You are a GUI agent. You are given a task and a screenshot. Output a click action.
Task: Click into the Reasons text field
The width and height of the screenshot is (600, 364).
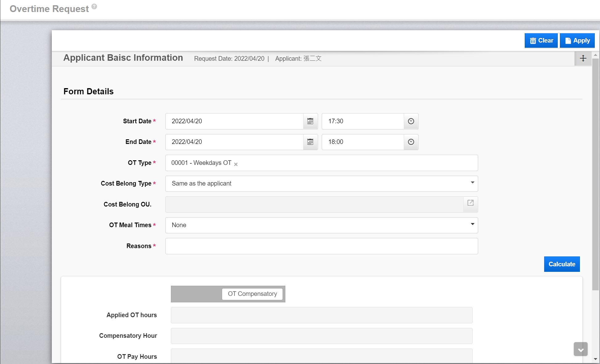pos(321,246)
